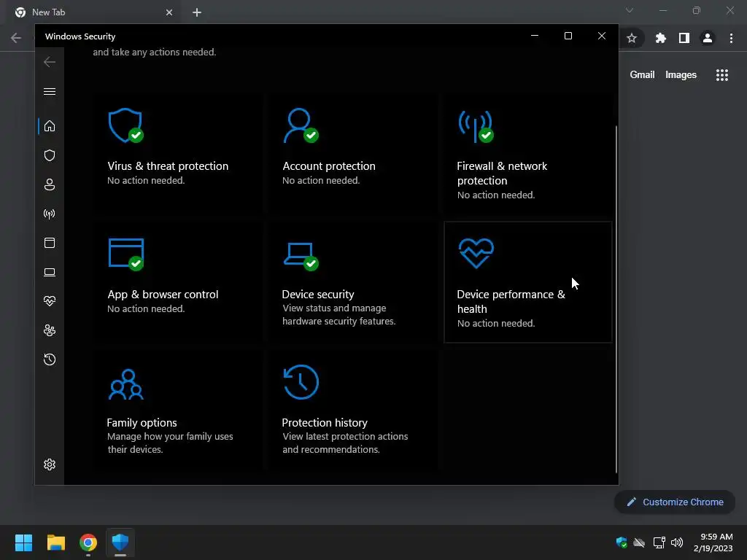Maximize the Windows Security window
Image resolution: width=747 pixels, height=560 pixels.
[568, 36]
